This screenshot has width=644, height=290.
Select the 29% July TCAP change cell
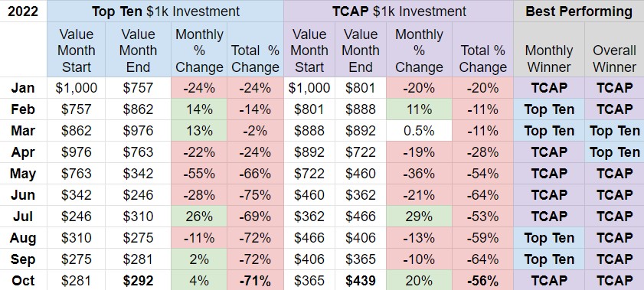[x=419, y=217]
